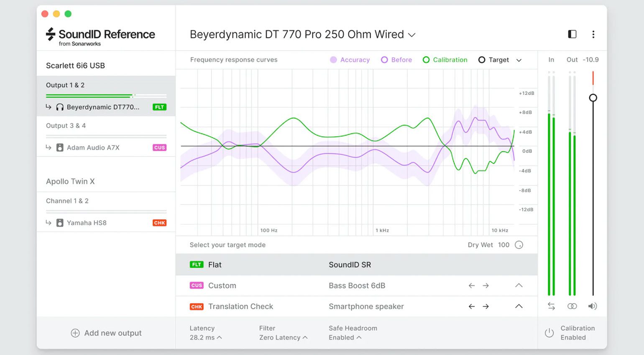Click the Dry Wet value 100
The width and height of the screenshot is (644, 355).
[x=503, y=245]
